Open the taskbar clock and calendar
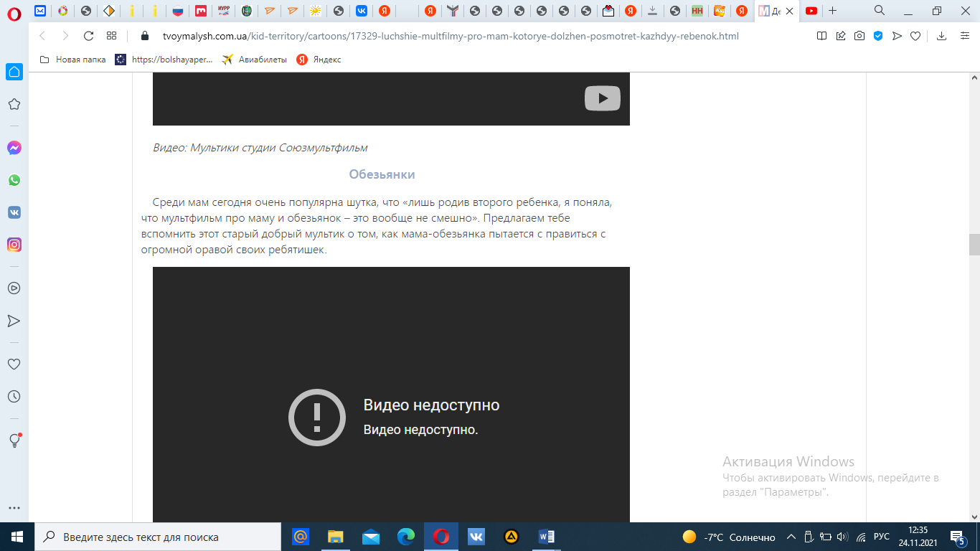The height and width of the screenshot is (551, 980). [x=918, y=537]
